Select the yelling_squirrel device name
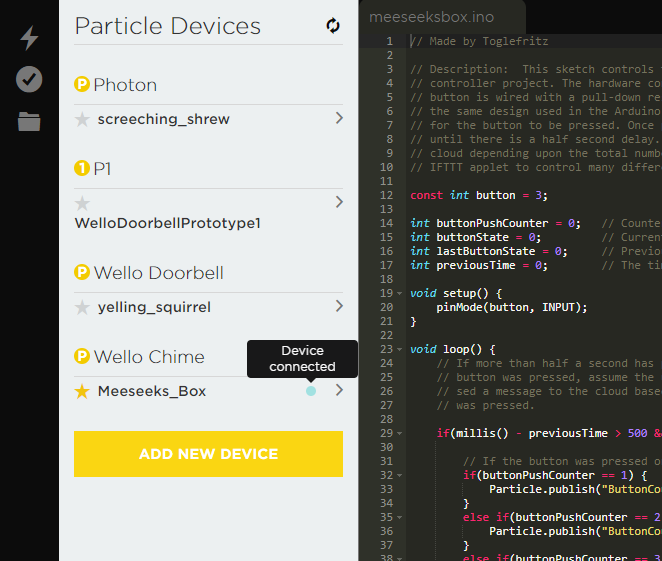This screenshot has height=561, width=662. (x=154, y=307)
